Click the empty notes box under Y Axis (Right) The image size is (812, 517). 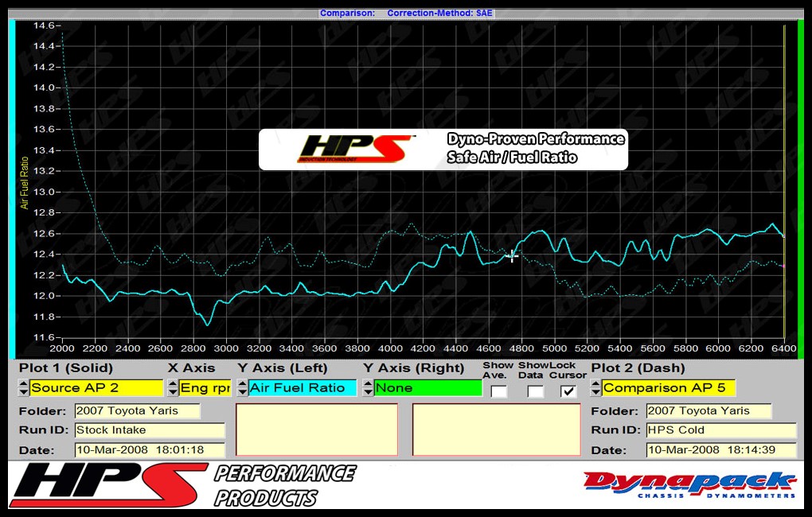(x=497, y=430)
